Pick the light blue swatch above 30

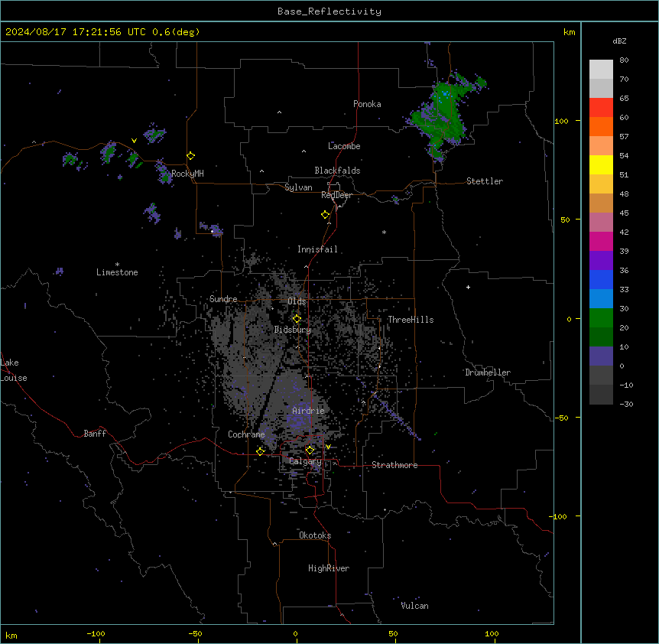click(601, 299)
